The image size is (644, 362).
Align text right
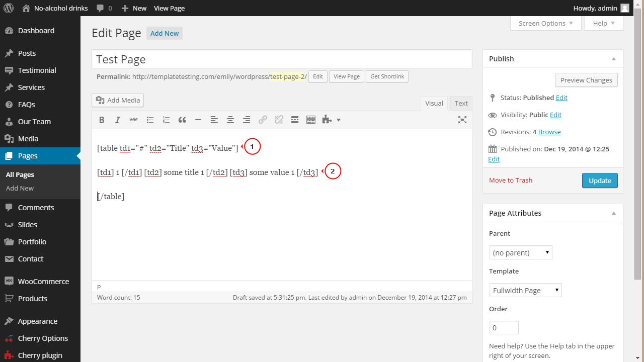pyautogui.click(x=247, y=120)
